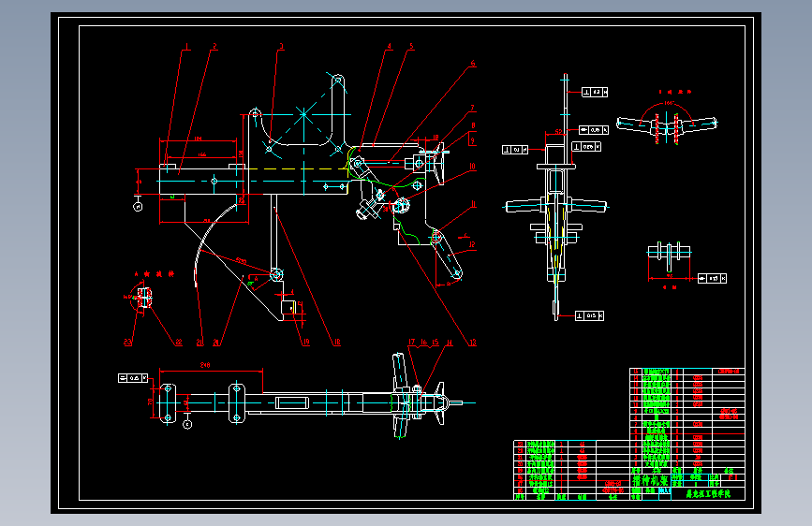Select part callout number 6

pos(473,64)
